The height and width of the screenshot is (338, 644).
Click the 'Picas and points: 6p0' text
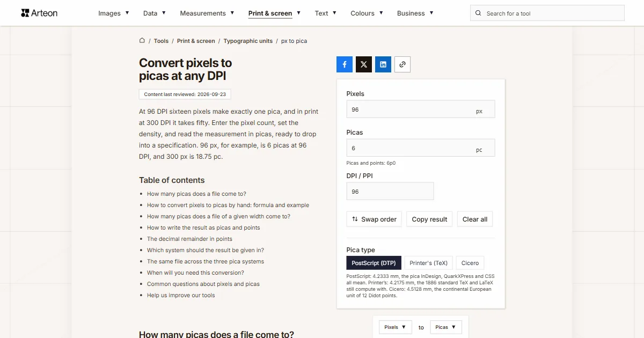(x=371, y=163)
